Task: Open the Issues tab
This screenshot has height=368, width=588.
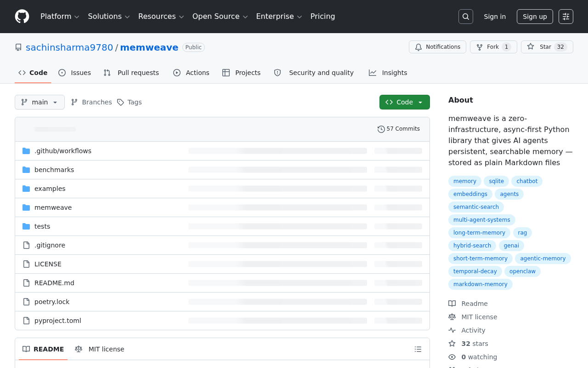Action: point(74,73)
